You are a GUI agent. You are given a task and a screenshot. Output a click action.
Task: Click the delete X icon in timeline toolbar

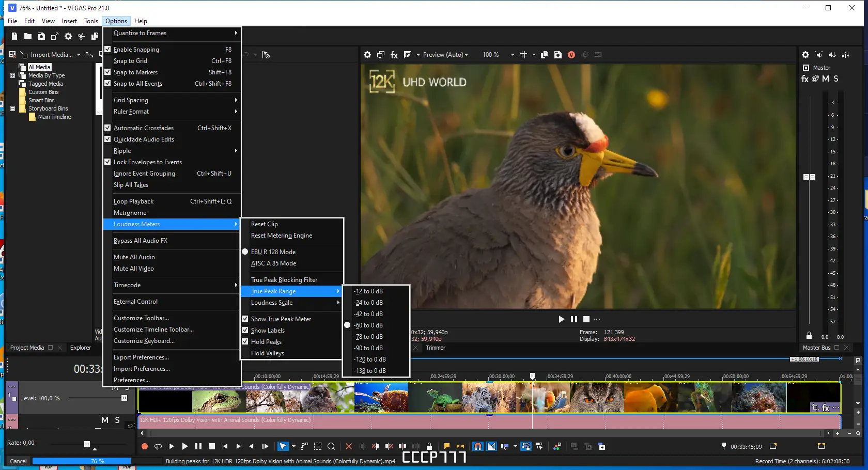(349, 446)
